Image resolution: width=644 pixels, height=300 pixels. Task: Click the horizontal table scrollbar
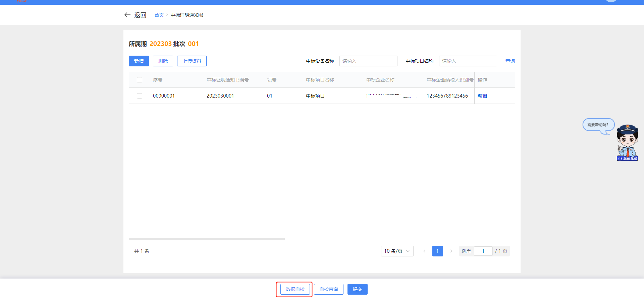point(207,239)
